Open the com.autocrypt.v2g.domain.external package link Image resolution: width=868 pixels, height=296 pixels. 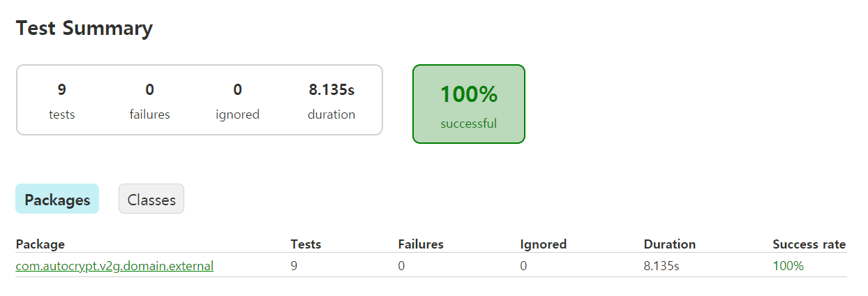114,266
